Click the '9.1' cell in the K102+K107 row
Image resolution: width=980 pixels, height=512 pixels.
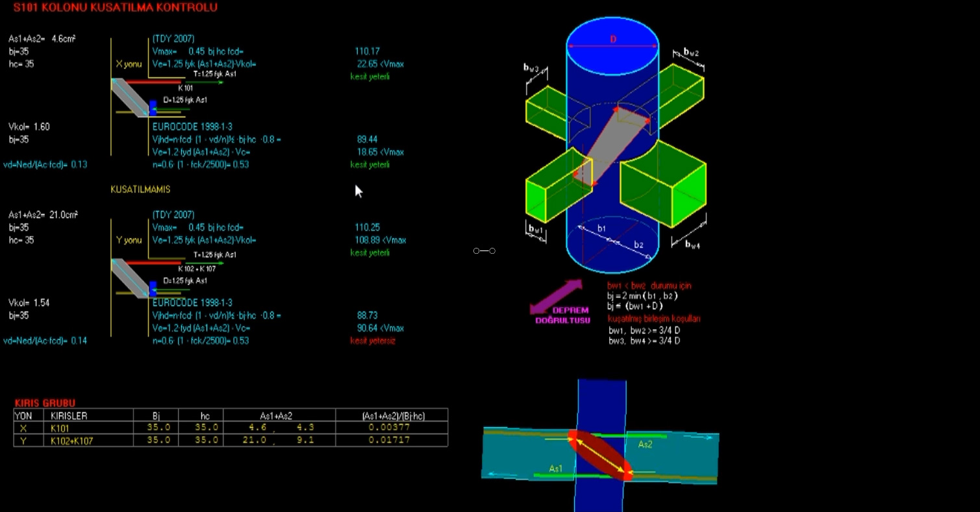point(306,441)
